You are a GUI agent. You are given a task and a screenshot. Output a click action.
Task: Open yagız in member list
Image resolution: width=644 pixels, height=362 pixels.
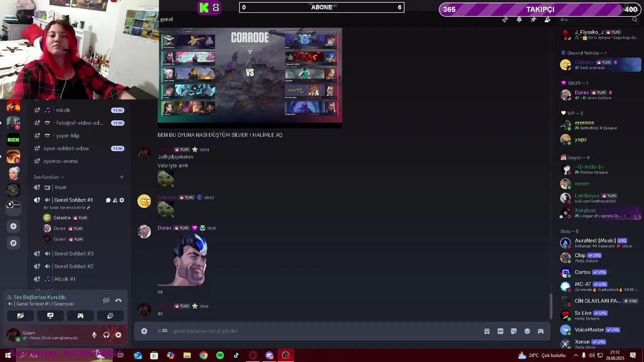[x=600, y=139]
